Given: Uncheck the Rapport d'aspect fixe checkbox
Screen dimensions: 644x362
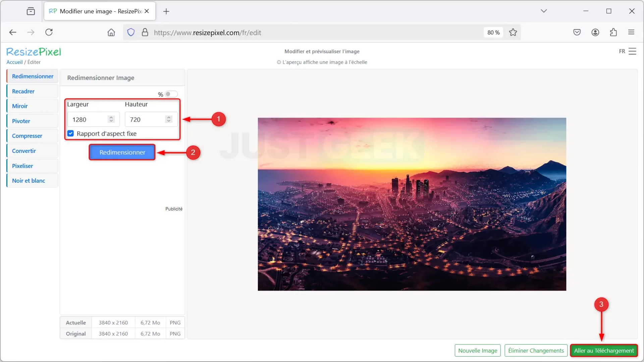Looking at the screenshot, I should (x=70, y=133).
